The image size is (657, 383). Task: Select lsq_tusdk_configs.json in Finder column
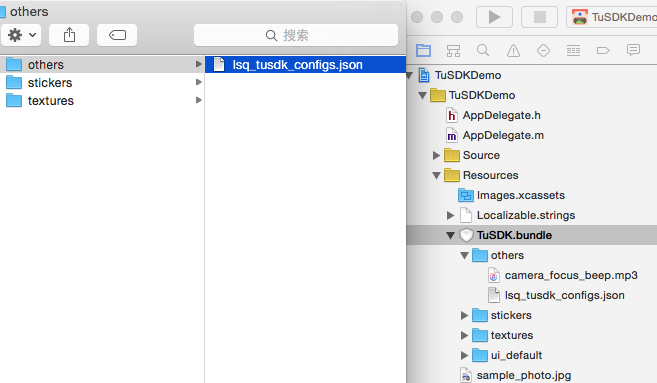coord(305,65)
